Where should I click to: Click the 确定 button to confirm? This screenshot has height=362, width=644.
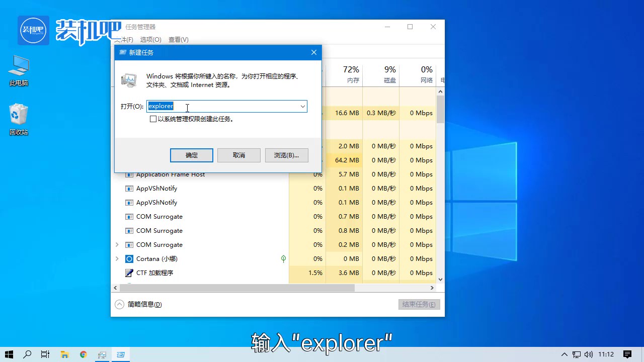tap(191, 155)
